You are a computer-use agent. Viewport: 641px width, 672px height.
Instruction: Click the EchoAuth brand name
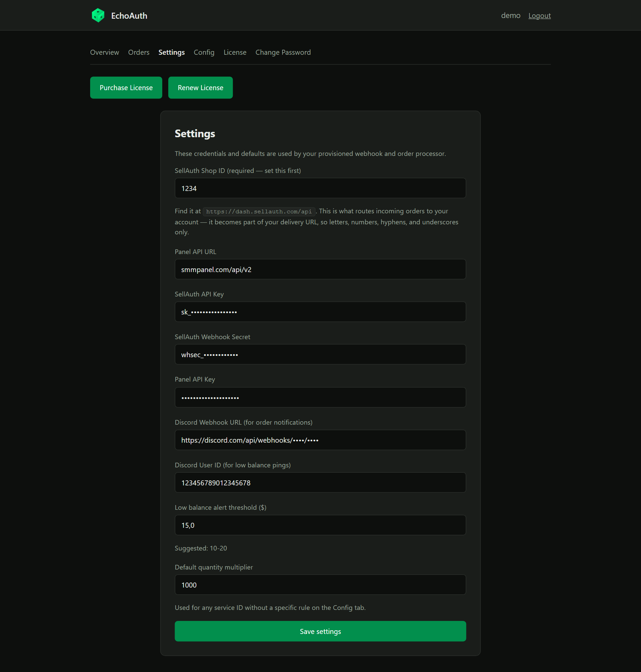pos(129,16)
